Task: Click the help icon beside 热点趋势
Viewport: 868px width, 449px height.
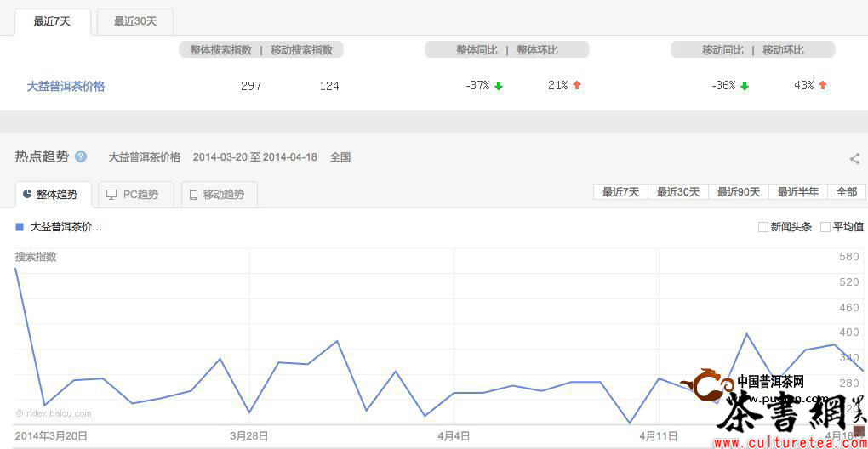Action: pos(81,156)
